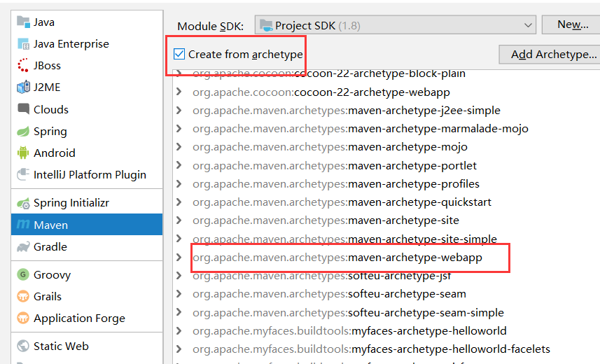Screen dimensions: 600x364
Task: Select maven-archetype-profiles archetype
Action: tap(336, 183)
